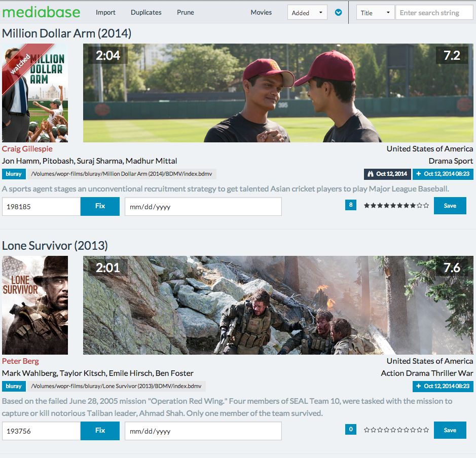476x458 pixels.
Task: Save Lone Survivor changes
Action: (450, 430)
